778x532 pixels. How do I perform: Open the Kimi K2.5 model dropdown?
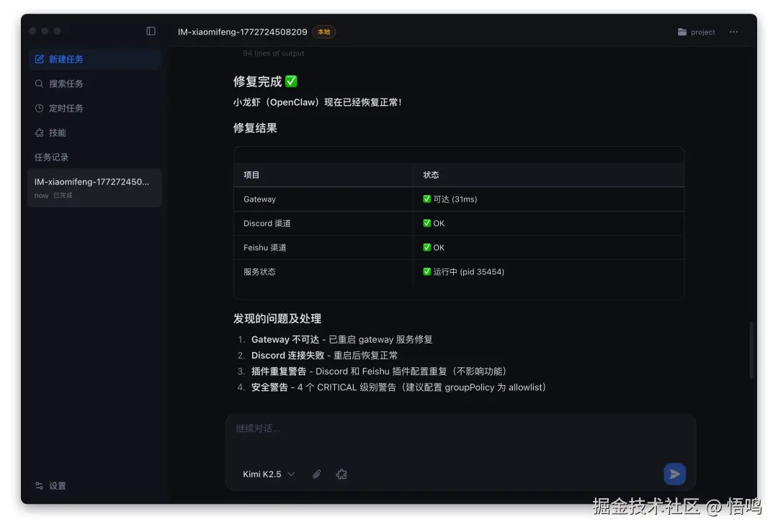click(x=267, y=474)
